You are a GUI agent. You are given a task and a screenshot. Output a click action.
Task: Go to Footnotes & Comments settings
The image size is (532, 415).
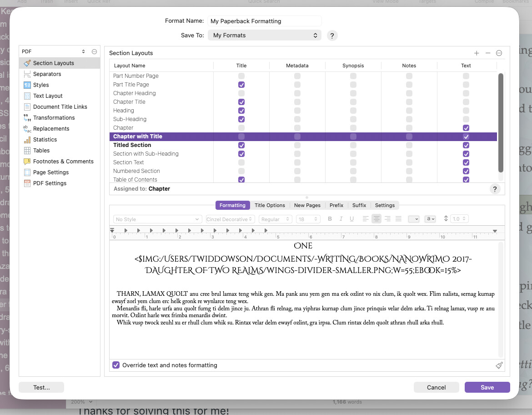[63, 162]
